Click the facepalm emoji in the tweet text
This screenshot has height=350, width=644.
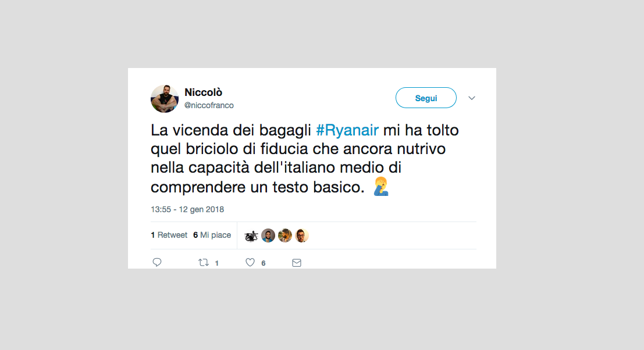click(380, 186)
